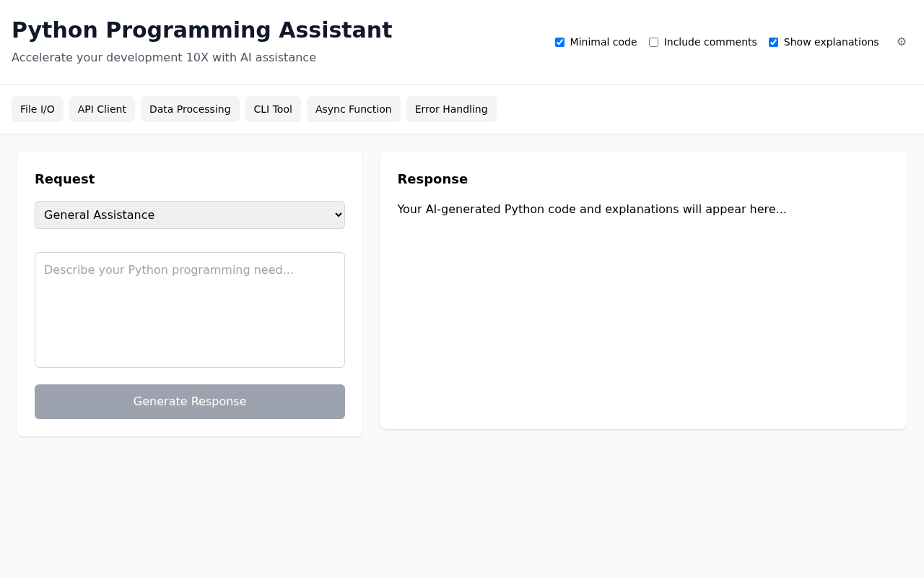Image resolution: width=924 pixels, height=578 pixels.
Task: Click the Generate Response button
Action: (189, 401)
